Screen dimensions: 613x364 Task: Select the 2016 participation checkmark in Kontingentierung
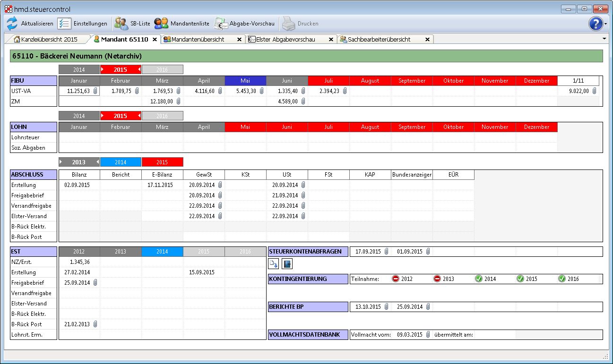[x=562, y=279]
